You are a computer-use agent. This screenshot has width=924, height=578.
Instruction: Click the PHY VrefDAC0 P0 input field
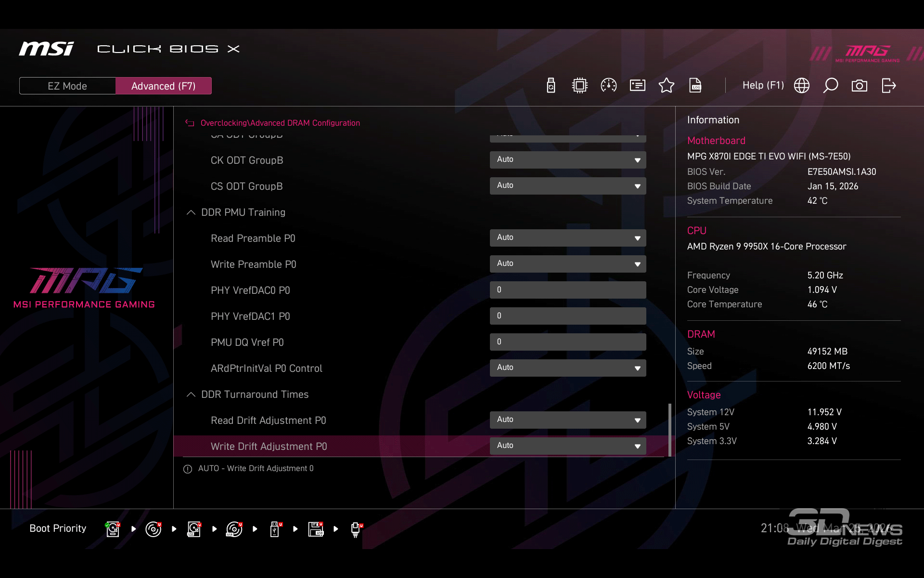[567, 290]
